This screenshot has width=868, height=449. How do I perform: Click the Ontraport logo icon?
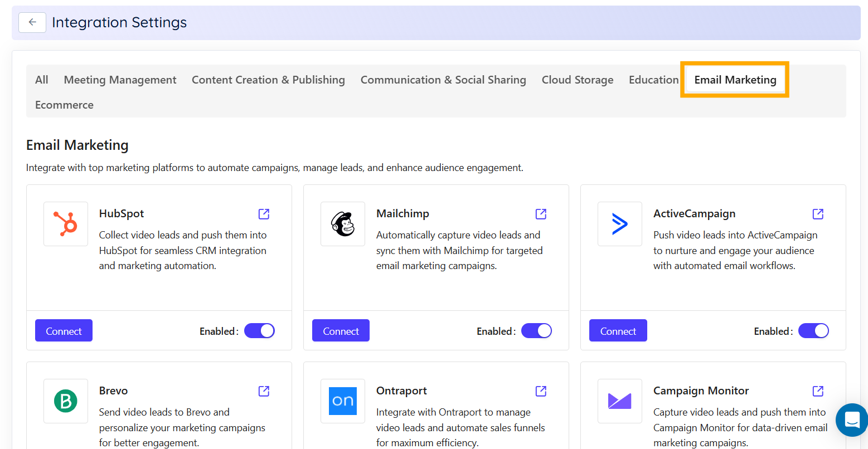click(342, 401)
